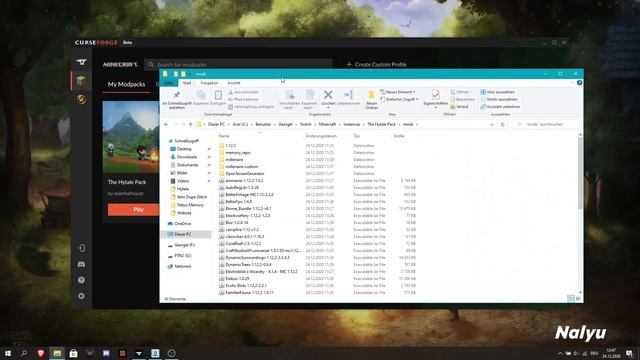This screenshot has width=640, height=360.
Task: Switch to large icons view toggle
Action: (x=578, y=299)
